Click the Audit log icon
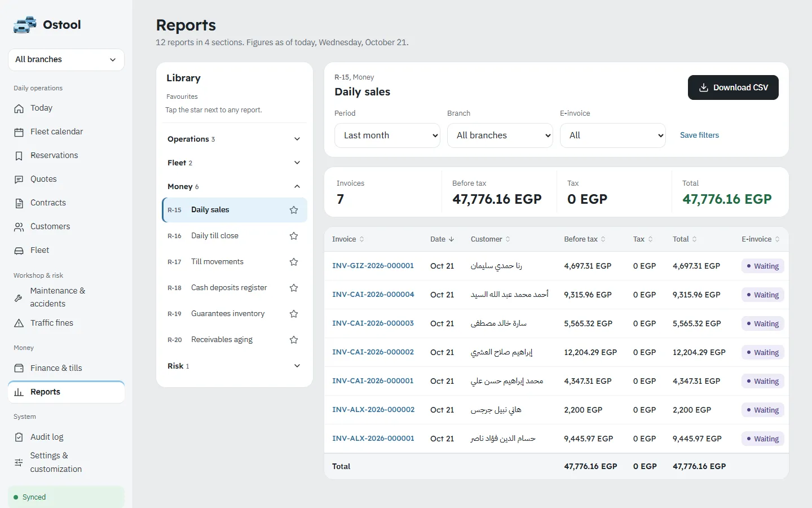Viewport: 812px width, 508px height. [19, 437]
